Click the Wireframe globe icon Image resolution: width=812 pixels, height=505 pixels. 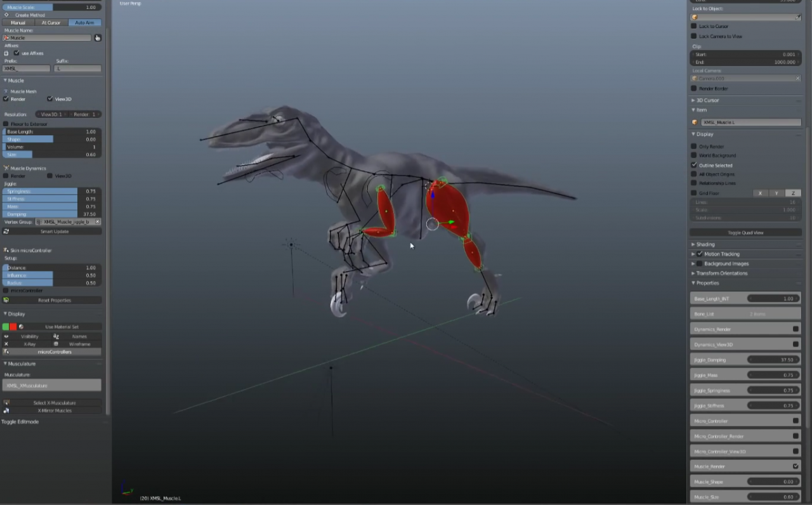pyautogui.click(x=56, y=344)
